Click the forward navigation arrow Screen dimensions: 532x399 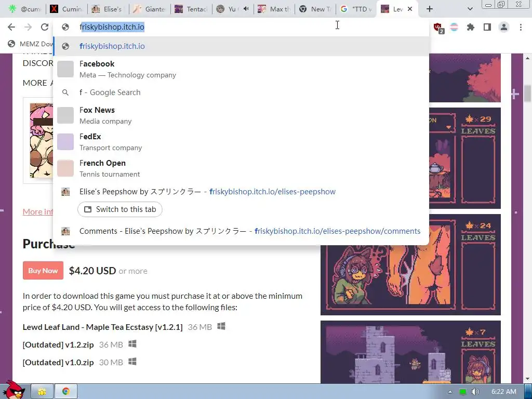[28, 27]
